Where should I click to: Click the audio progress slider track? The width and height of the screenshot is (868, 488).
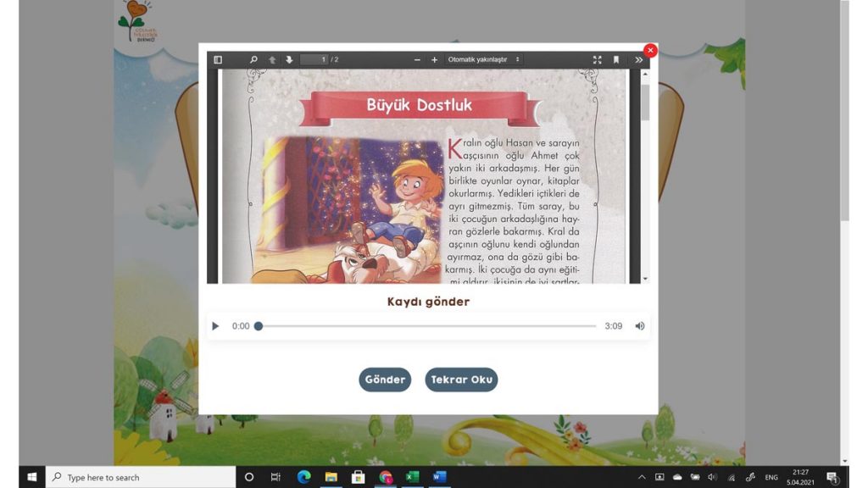427,326
